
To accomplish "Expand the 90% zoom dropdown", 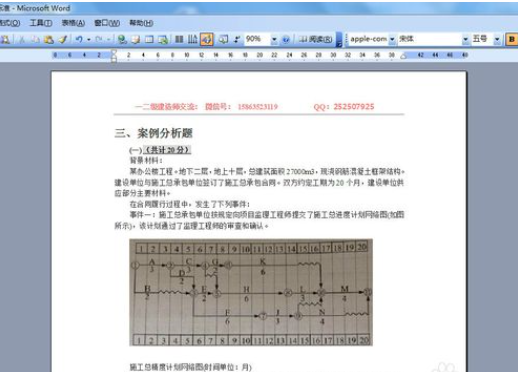I will [x=274, y=40].
